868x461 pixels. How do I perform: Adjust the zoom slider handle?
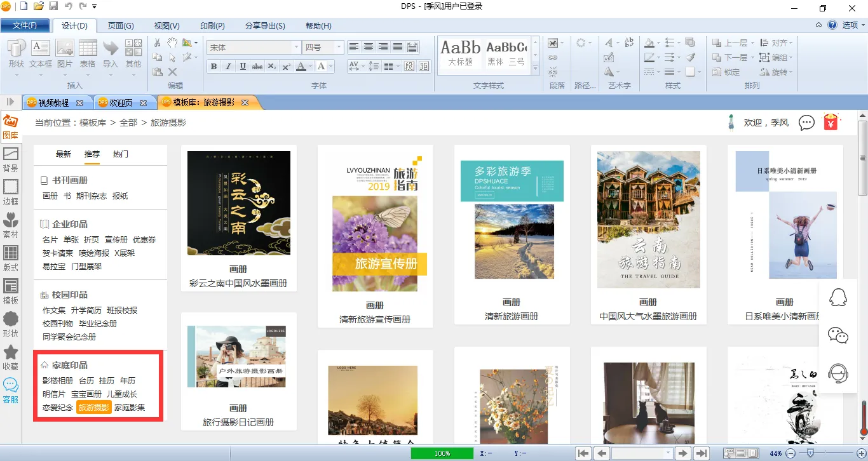[811, 453]
